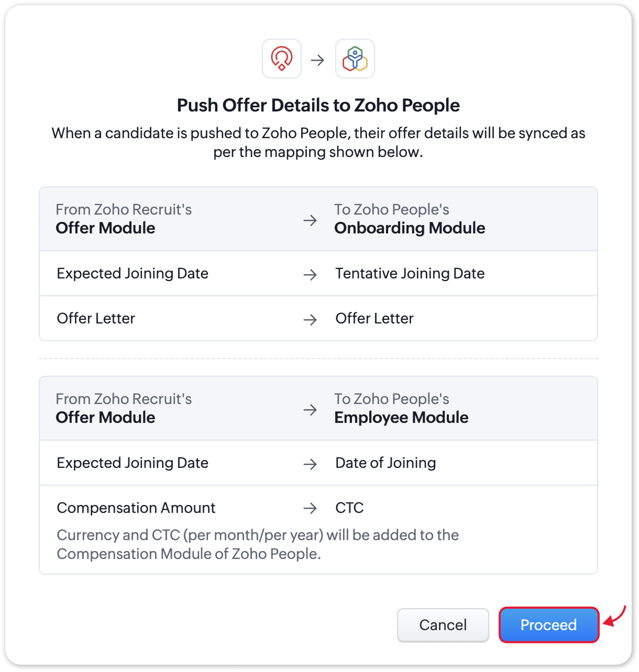Screen dimensions: 639x672
Task: Click the Zoho People app icon
Action: pos(355,59)
